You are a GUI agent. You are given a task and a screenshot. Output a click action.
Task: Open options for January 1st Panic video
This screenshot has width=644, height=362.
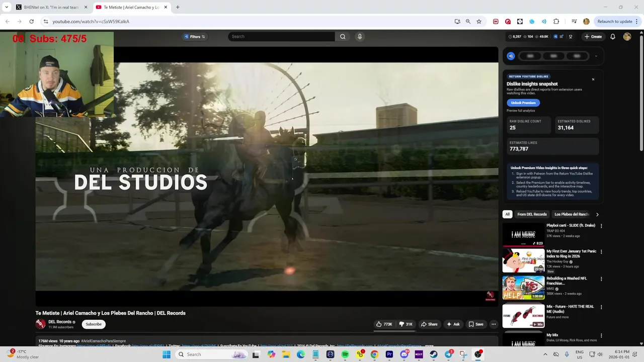[601, 252]
